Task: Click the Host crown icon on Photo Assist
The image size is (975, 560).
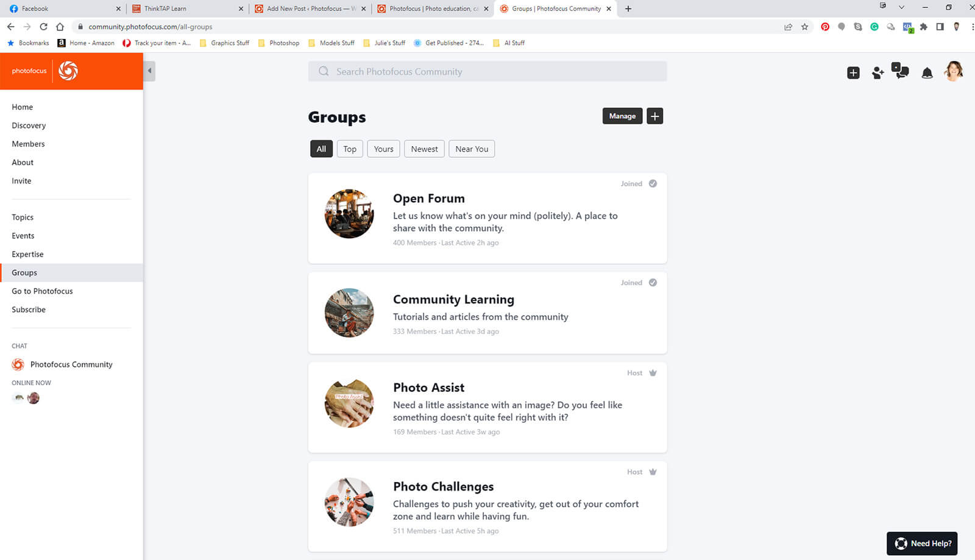Action: (x=653, y=373)
